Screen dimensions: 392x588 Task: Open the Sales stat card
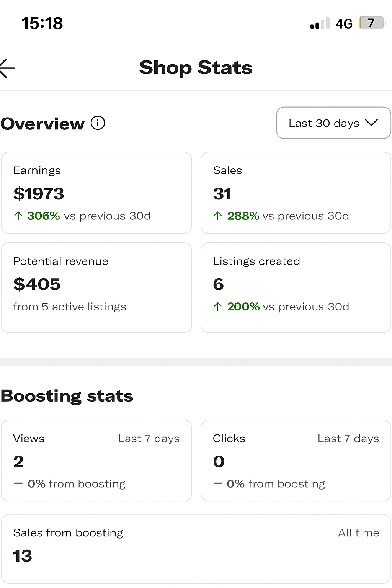tap(296, 193)
